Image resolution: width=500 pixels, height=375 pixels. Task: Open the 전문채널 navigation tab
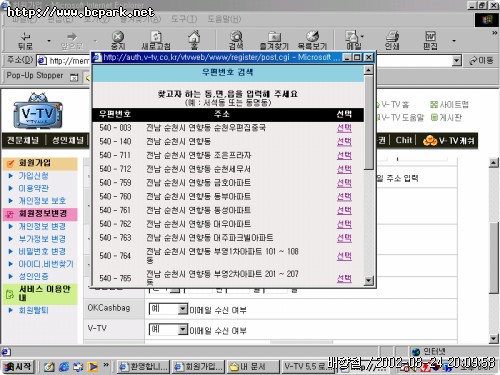23,140
